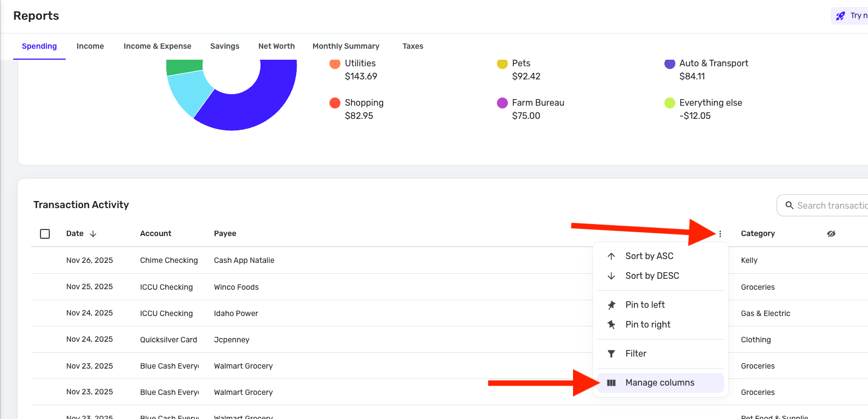
Task: Click the Quicksilver Card account cell
Action: coord(169,340)
